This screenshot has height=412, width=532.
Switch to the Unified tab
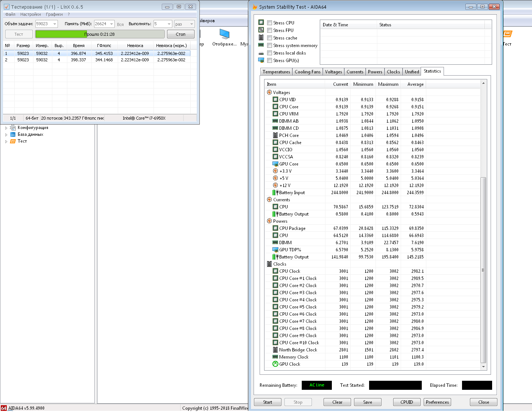[x=412, y=71]
